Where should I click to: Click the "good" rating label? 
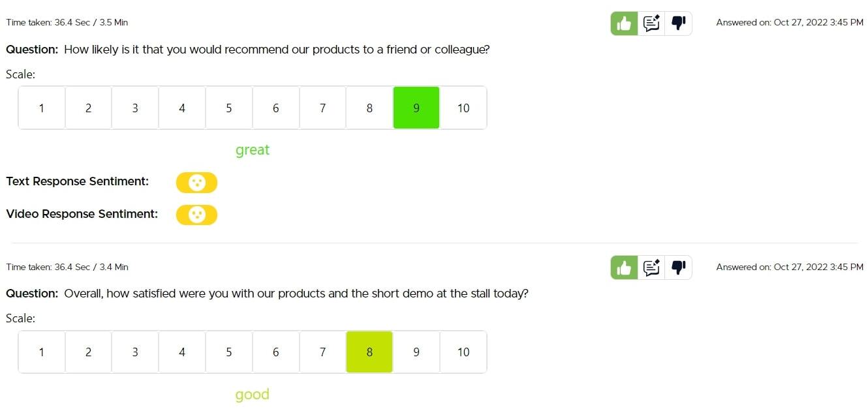(252, 394)
